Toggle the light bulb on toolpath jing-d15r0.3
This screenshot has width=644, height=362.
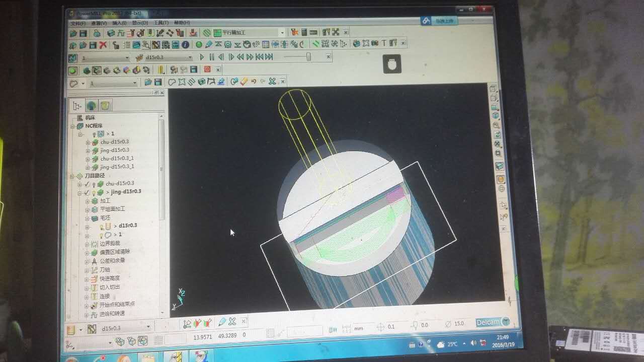pyautogui.click(x=94, y=192)
